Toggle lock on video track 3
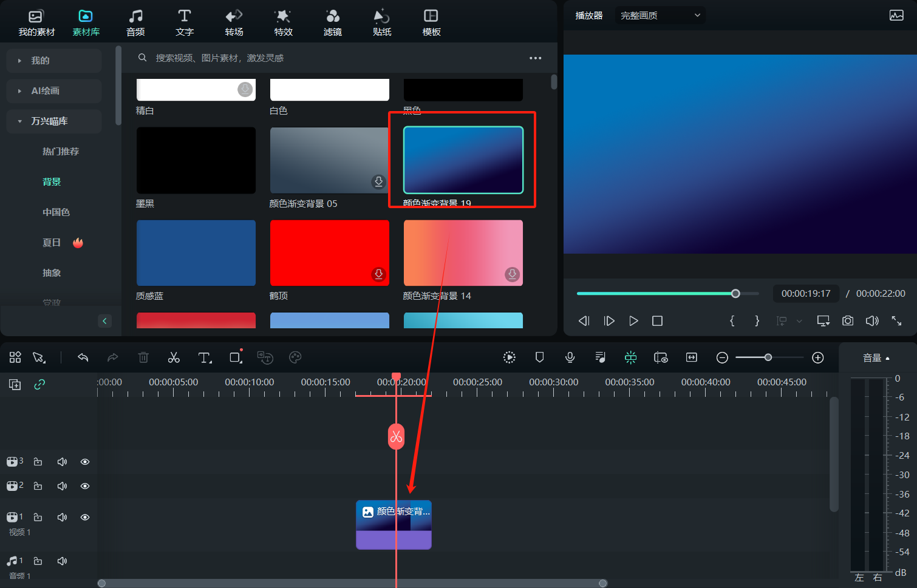917x588 pixels. [x=38, y=462]
